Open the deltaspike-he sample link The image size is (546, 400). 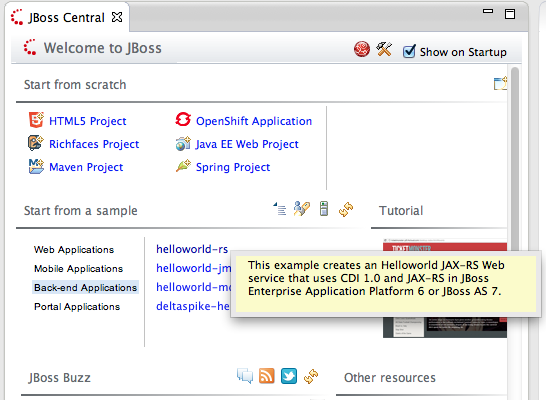[193, 306]
